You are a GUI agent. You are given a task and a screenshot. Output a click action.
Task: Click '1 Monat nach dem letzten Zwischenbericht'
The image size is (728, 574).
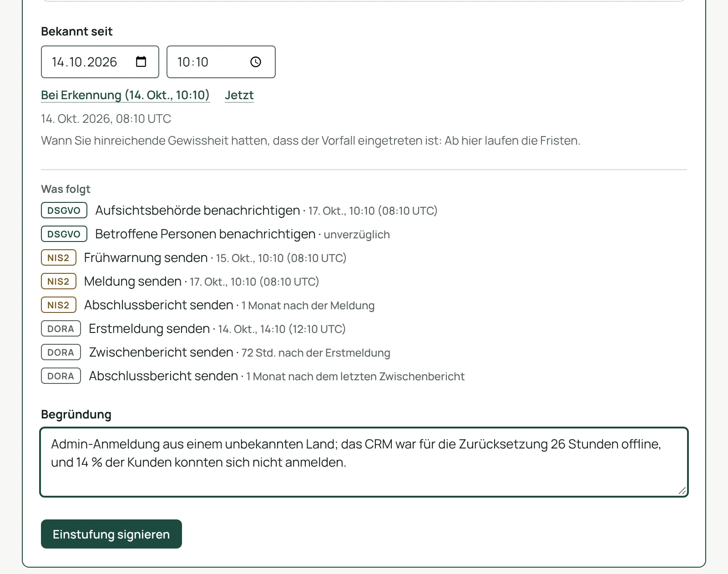click(355, 377)
